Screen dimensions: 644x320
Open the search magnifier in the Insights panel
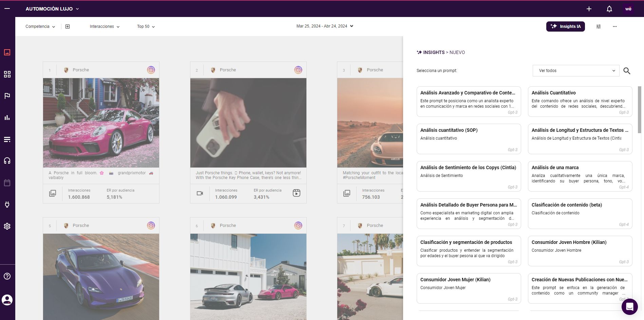(x=627, y=71)
